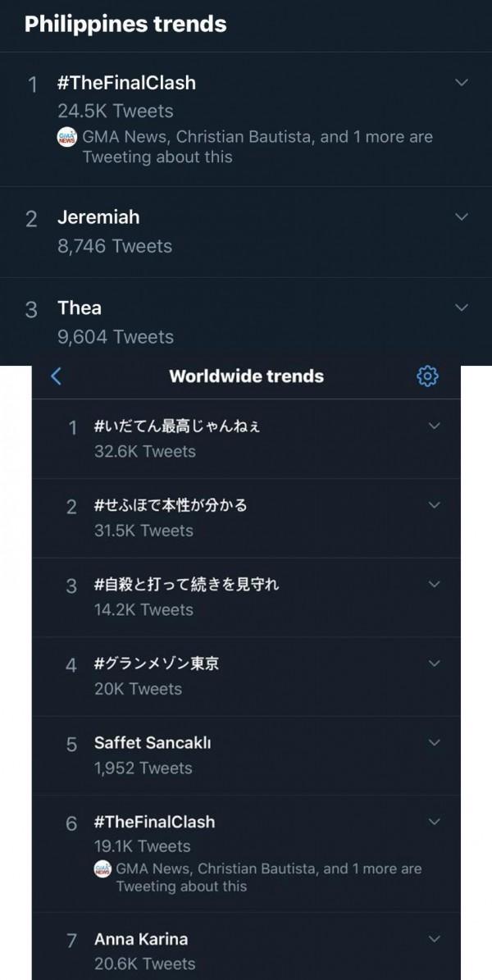
Task: Open worldwide #TheFinalClash trend at rank 6
Action: [x=154, y=822]
